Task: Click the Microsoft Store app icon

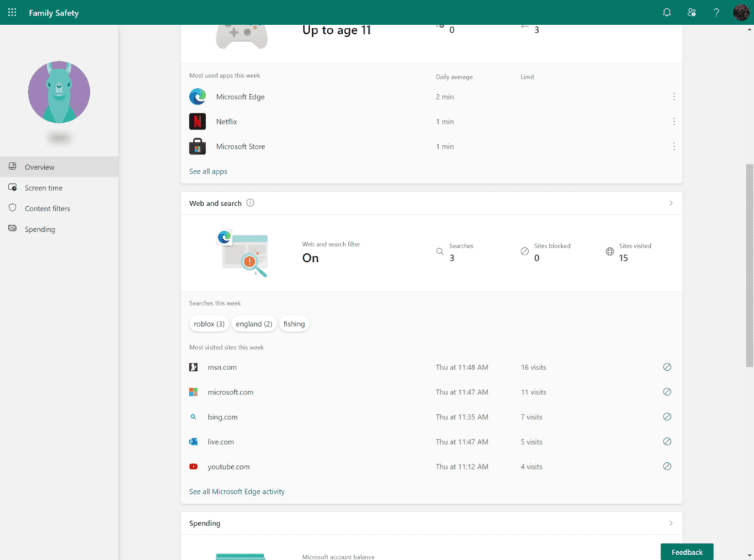Action: (x=197, y=146)
